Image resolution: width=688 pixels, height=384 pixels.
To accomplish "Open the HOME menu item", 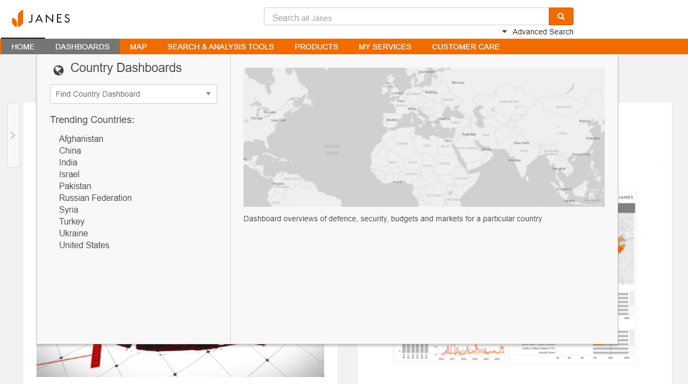I will pyautogui.click(x=23, y=47).
